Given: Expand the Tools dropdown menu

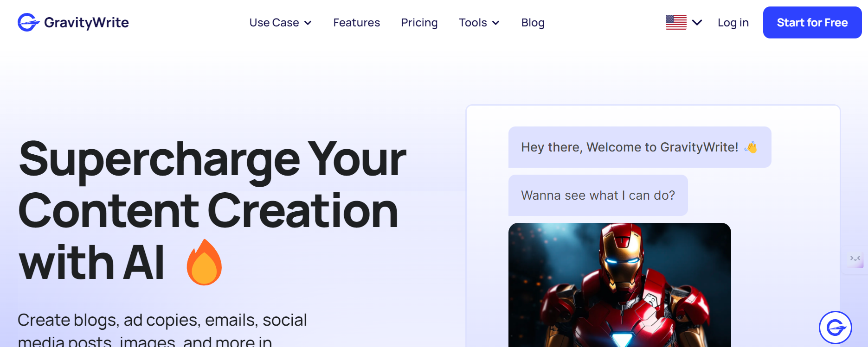Looking at the screenshot, I should pos(479,23).
